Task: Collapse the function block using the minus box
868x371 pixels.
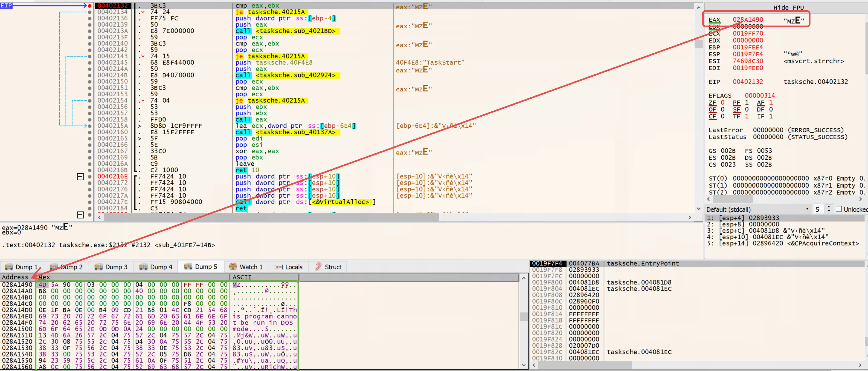Action: coord(80,176)
